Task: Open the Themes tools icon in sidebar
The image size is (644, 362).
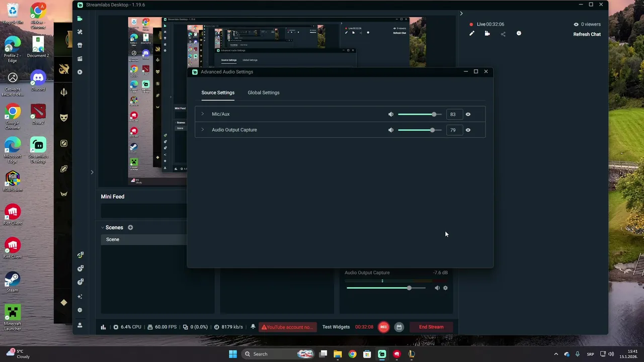Action: pos(79,32)
